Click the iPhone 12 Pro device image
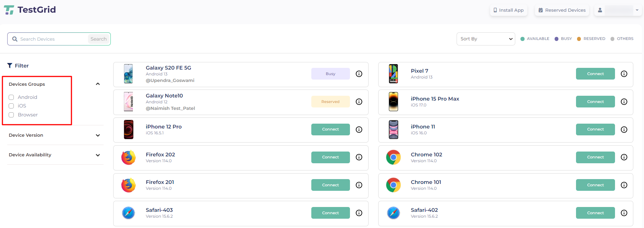This screenshot has height=228, width=644. click(x=128, y=129)
